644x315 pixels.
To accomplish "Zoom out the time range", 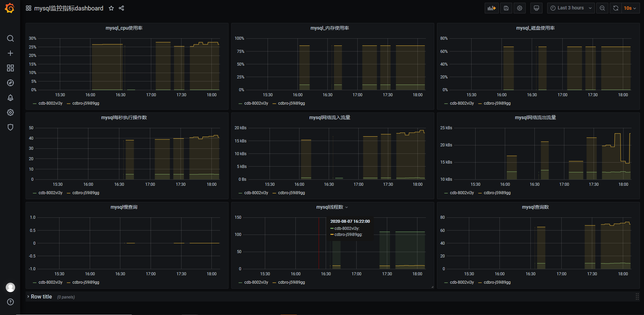I will coord(602,8).
